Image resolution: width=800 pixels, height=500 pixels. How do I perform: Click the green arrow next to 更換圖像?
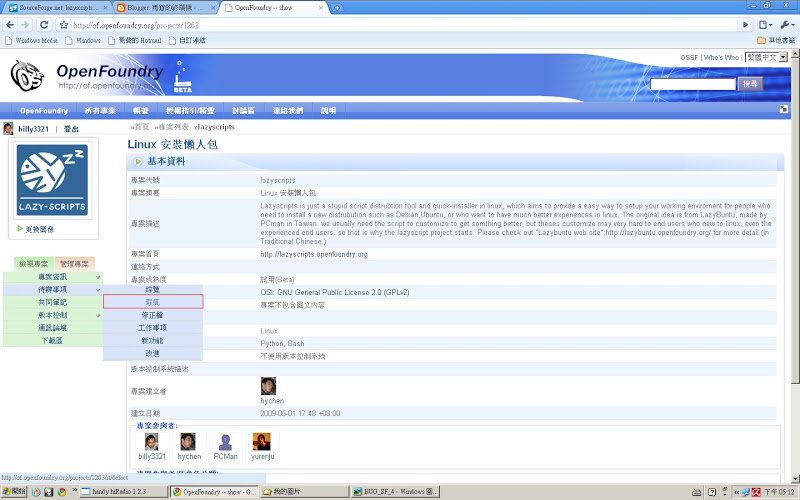pyautogui.click(x=20, y=229)
